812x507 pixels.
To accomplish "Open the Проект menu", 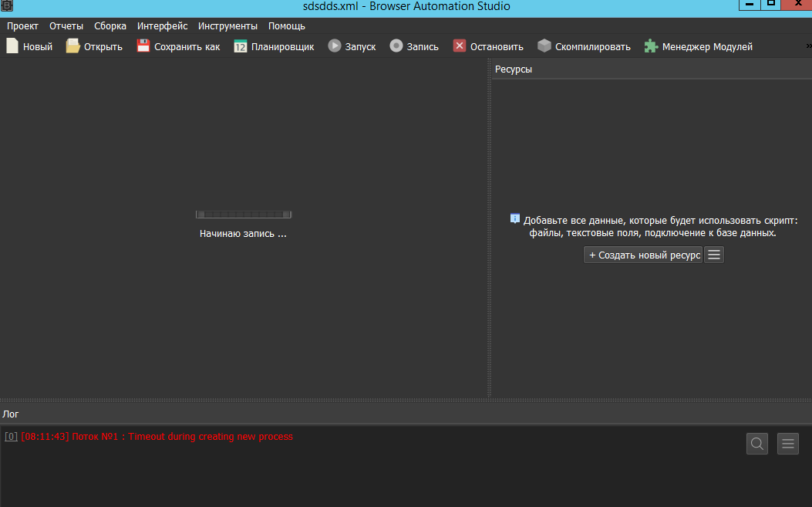I will [22, 25].
